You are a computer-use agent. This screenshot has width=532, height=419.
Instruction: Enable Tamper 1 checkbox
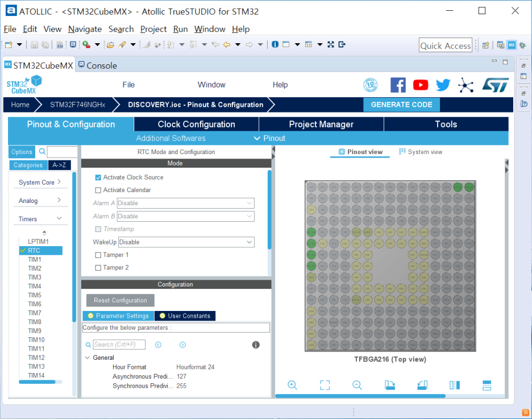(x=98, y=255)
